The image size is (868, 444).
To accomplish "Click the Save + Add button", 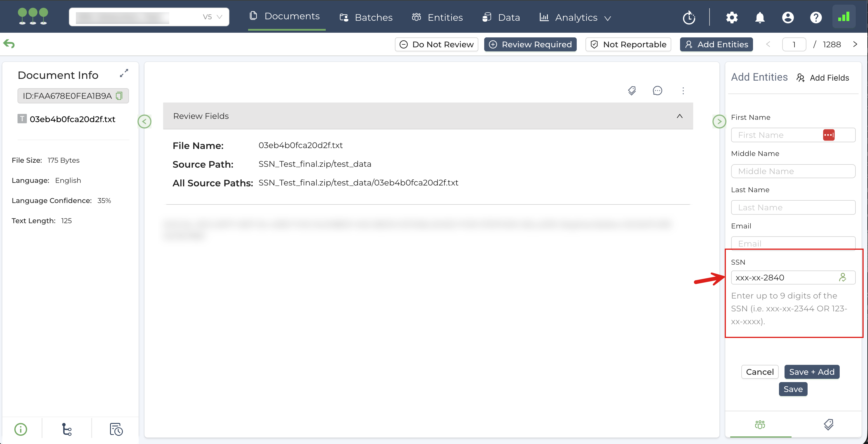I will (811, 372).
